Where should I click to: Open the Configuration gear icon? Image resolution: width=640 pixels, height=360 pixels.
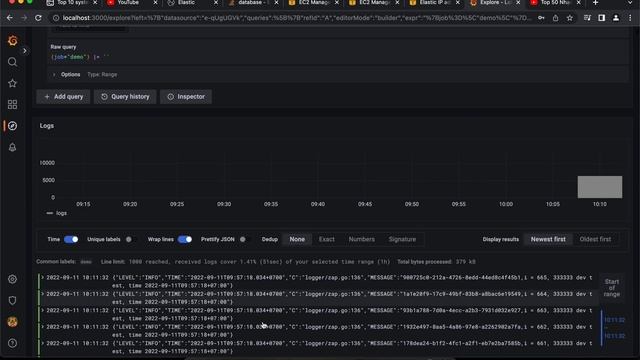click(13, 279)
